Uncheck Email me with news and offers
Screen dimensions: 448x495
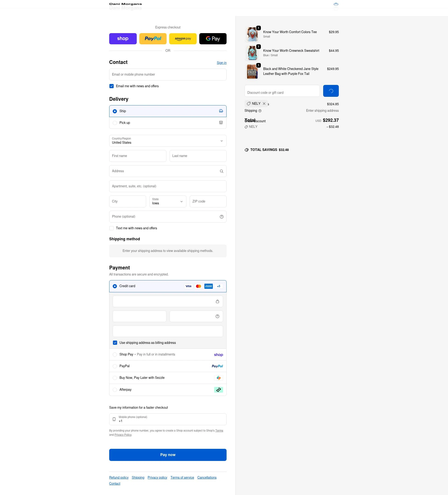pyautogui.click(x=112, y=86)
